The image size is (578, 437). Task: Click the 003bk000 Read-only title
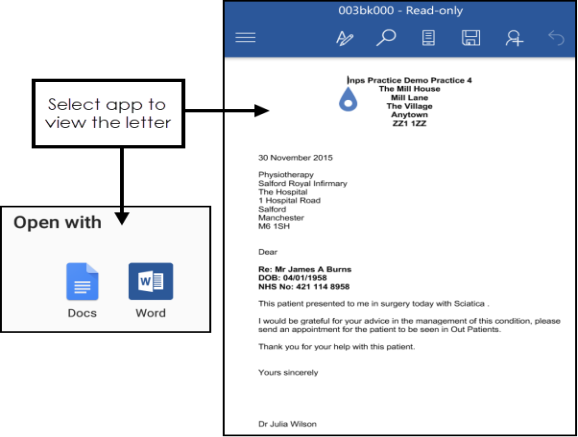[401, 10]
